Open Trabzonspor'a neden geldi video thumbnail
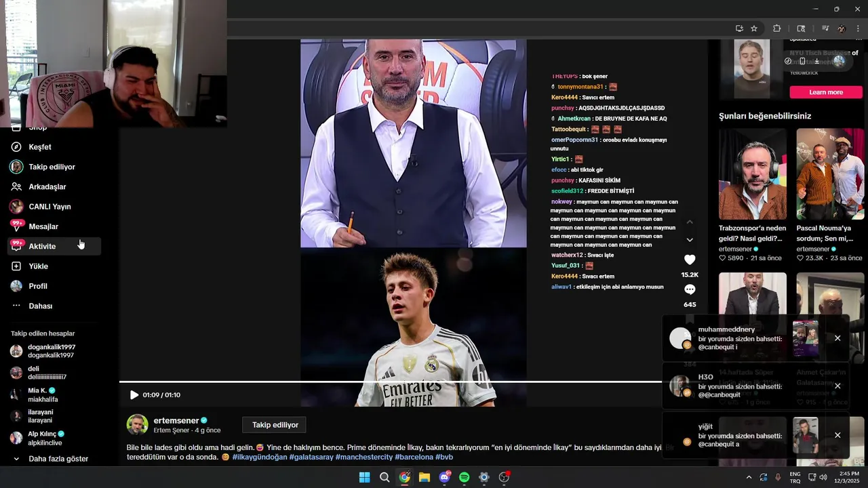The image size is (868, 488). pyautogui.click(x=753, y=174)
